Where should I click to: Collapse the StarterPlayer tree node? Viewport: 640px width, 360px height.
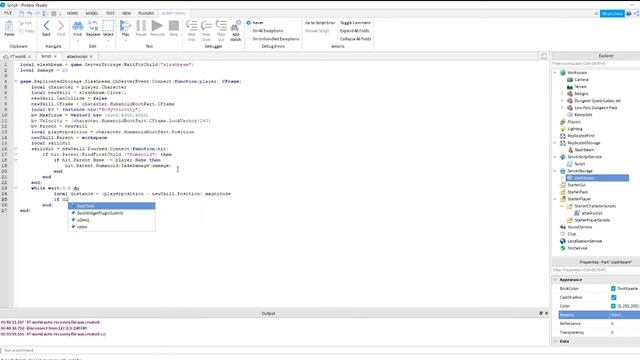[x=555, y=199]
